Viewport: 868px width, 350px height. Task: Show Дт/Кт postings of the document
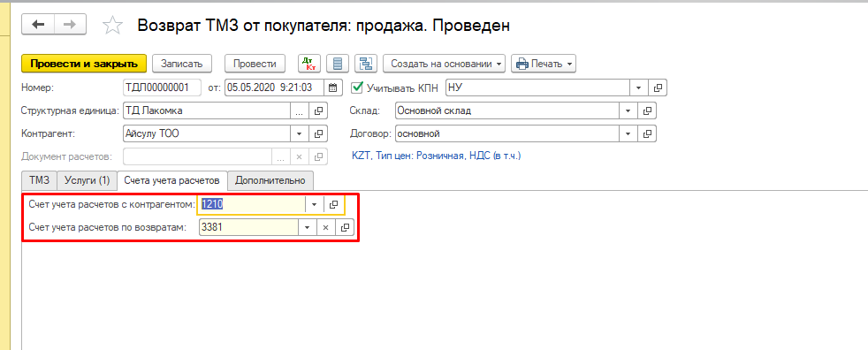(309, 63)
